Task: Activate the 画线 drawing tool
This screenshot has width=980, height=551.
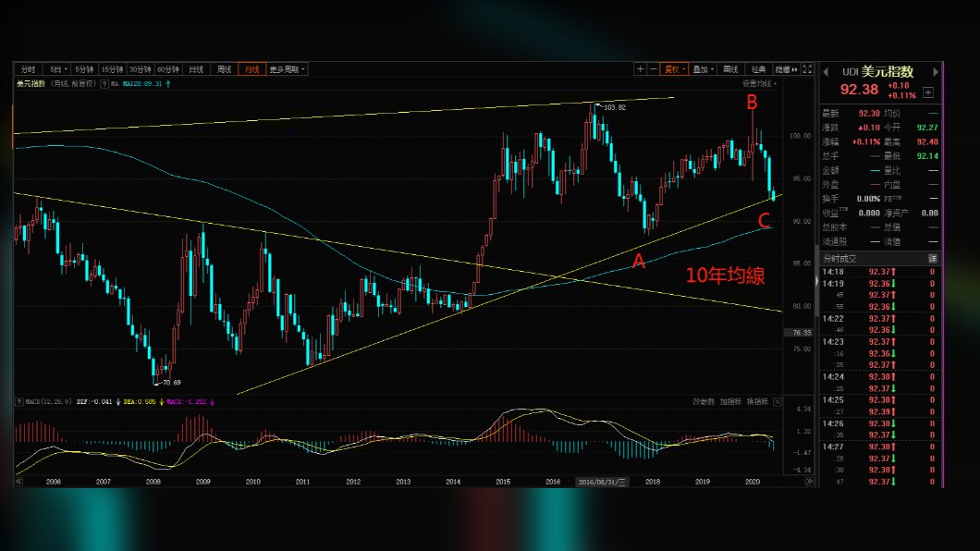Action: tap(730, 69)
